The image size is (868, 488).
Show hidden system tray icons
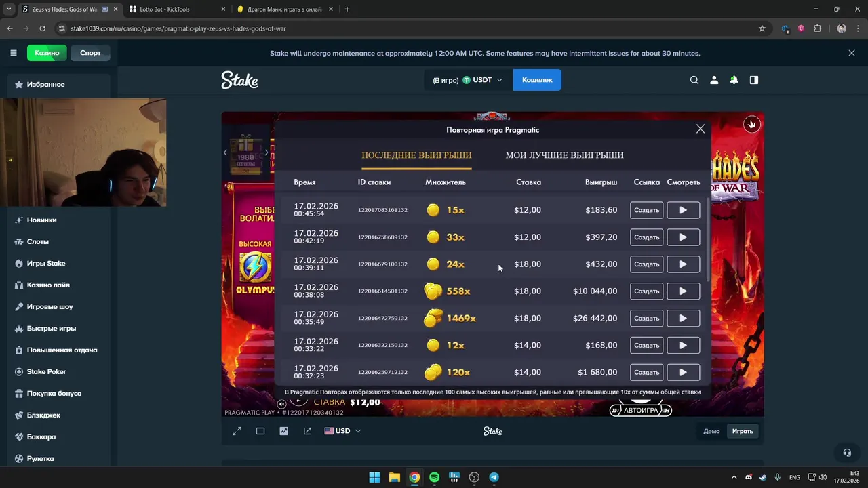734,477
